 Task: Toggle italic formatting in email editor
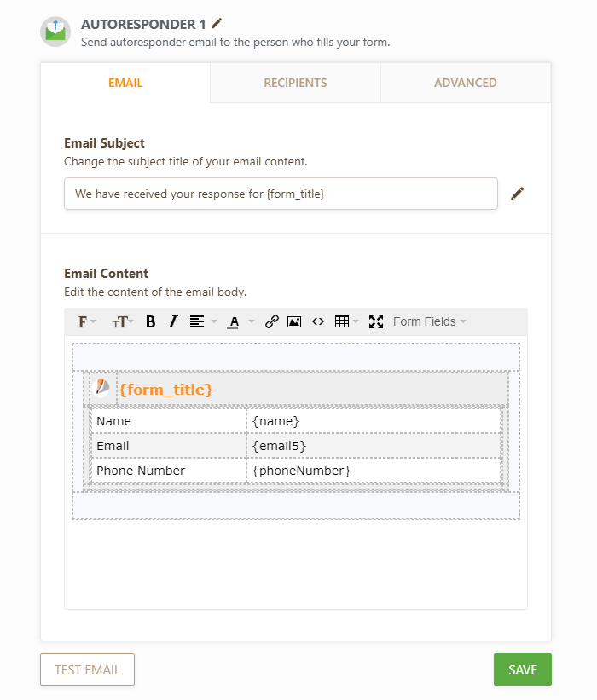(x=173, y=321)
